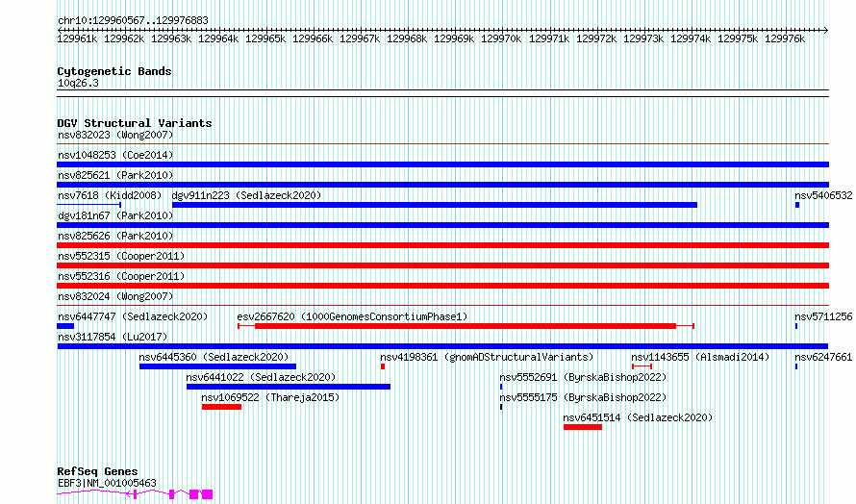
Task: Click the nsv5555175 (ByrskaBishop2022) label
Action: (x=583, y=397)
